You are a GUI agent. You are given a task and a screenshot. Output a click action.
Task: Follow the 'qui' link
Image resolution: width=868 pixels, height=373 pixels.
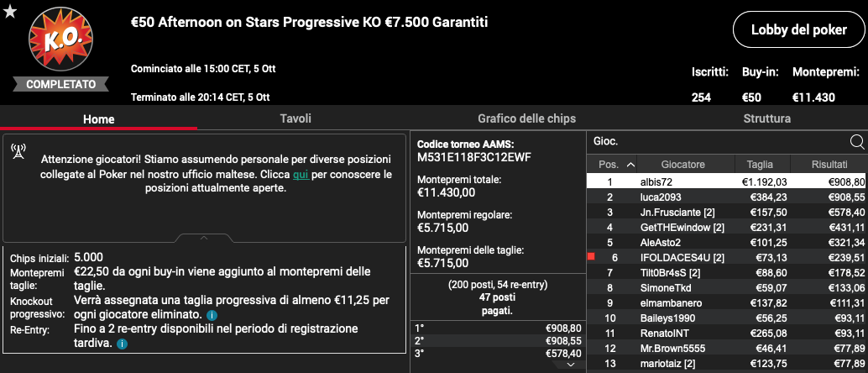301,174
